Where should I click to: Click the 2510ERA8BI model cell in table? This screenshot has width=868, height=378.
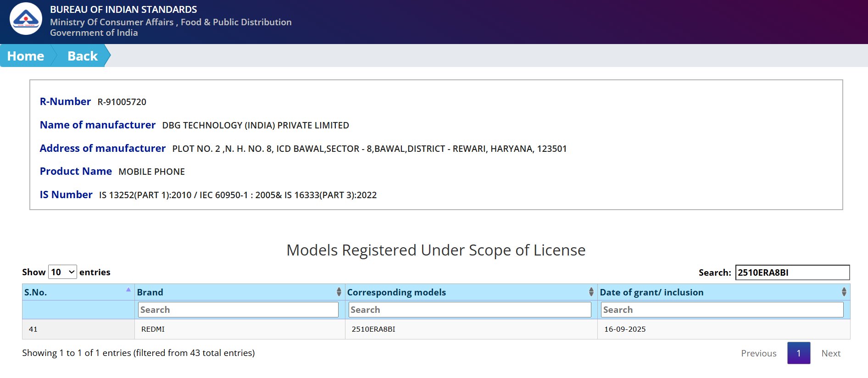[x=373, y=329]
